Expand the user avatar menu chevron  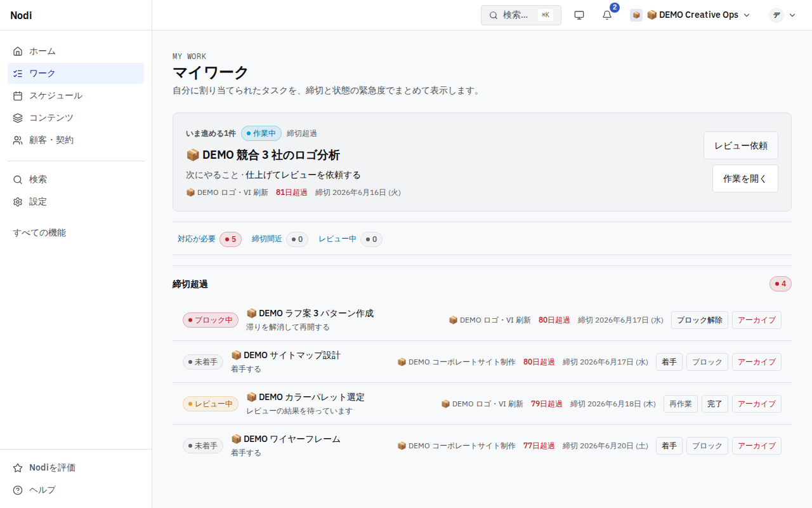792,15
